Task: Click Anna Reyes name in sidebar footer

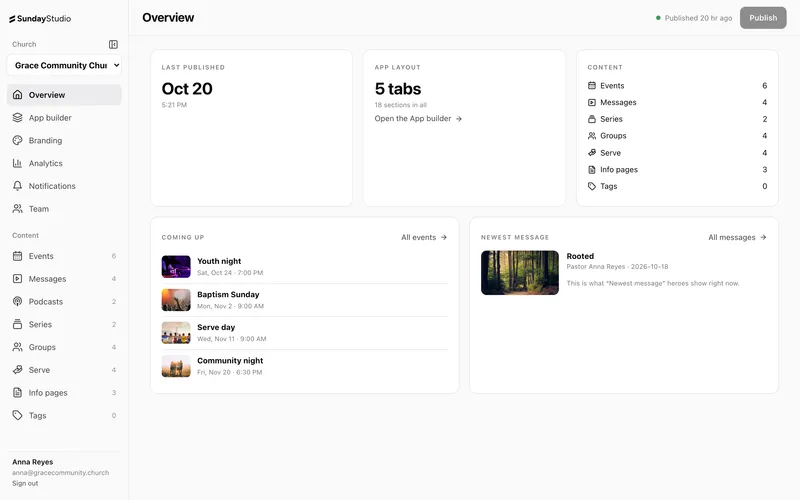Action: (x=33, y=462)
